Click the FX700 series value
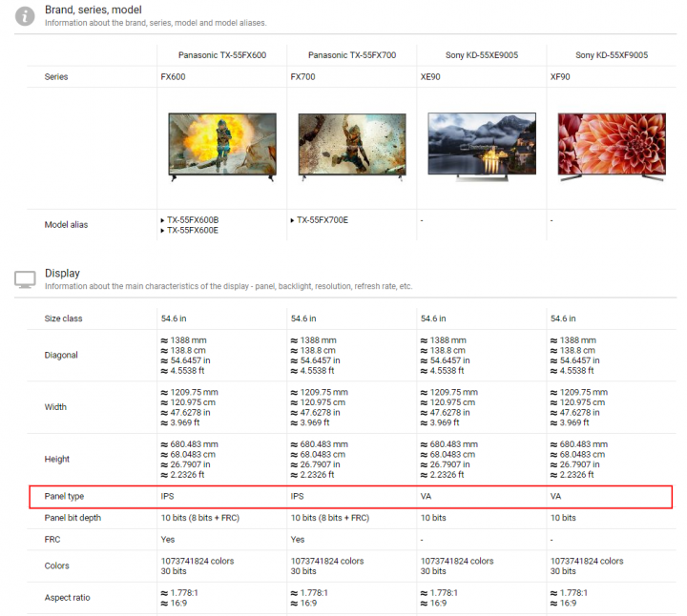 [x=302, y=77]
